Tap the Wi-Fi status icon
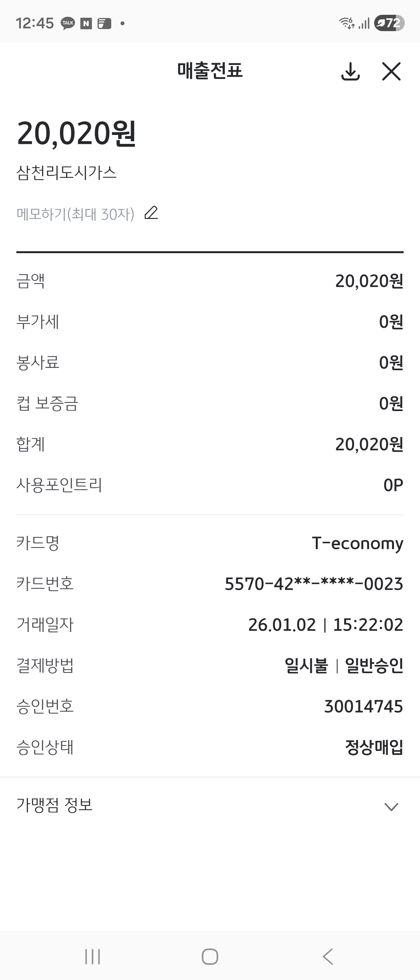 point(346,23)
